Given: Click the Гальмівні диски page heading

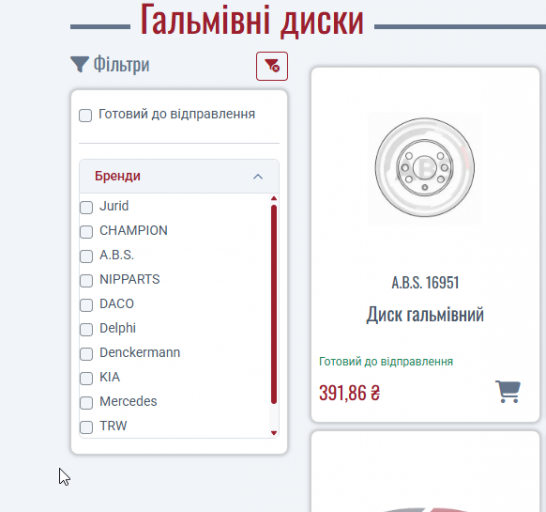Looking at the screenshot, I should 251,20.
